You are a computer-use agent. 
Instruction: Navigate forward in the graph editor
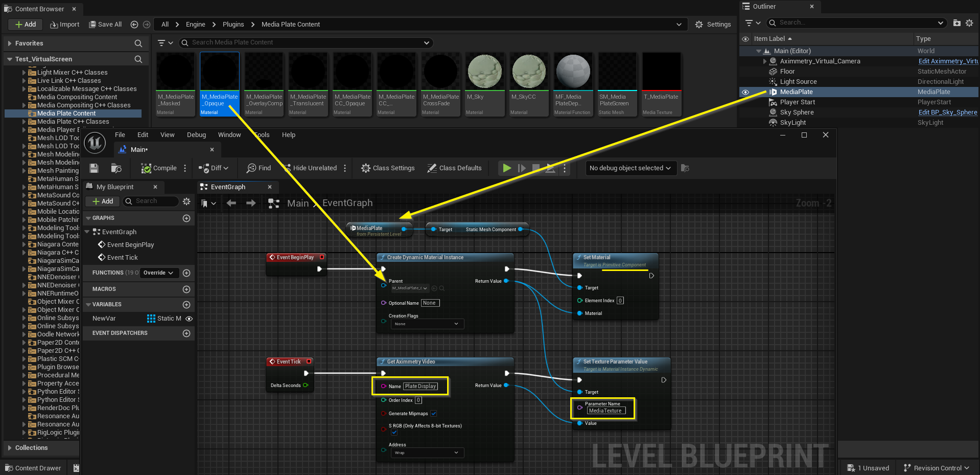click(x=250, y=203)
